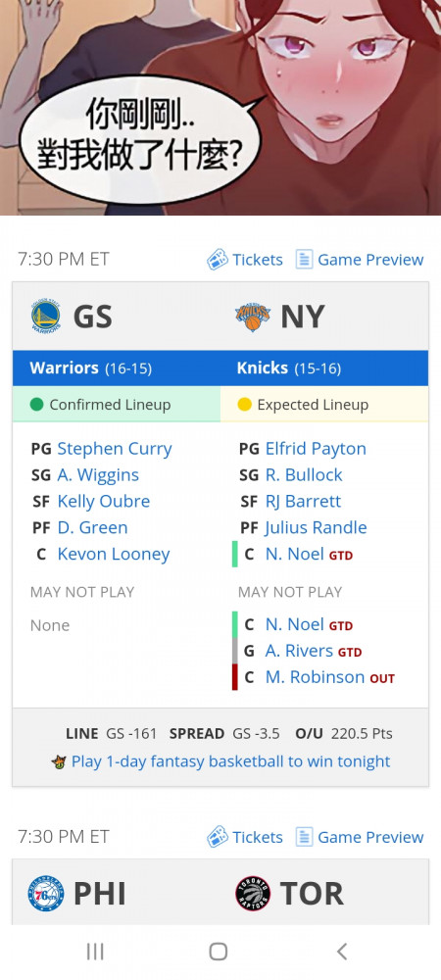Tap the Warriors (16-15) team header
The height and width of the screenshot is (980, 441).
90,368
